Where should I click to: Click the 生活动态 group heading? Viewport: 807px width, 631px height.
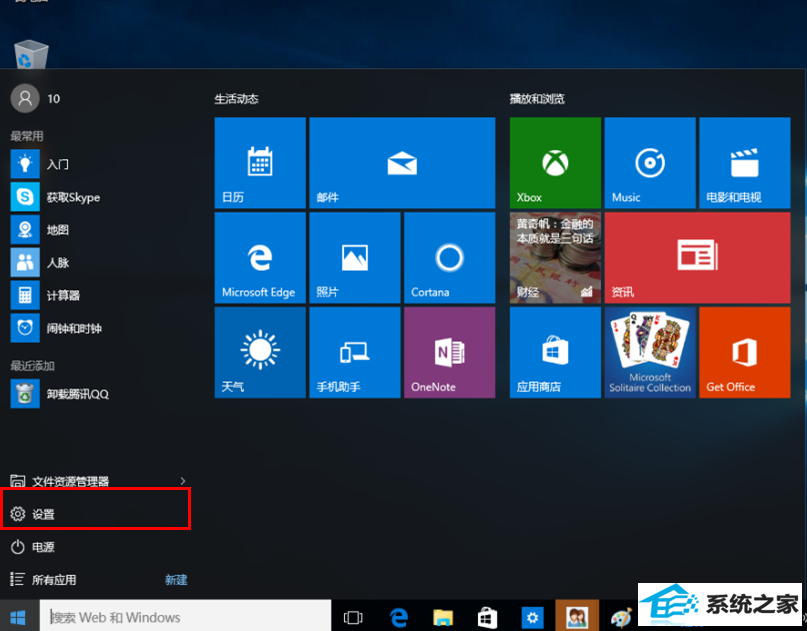click(236, 99)
